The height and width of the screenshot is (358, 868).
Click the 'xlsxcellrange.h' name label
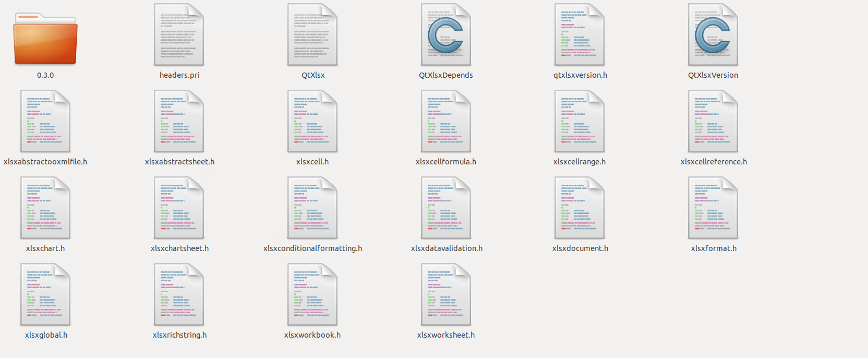580,162
